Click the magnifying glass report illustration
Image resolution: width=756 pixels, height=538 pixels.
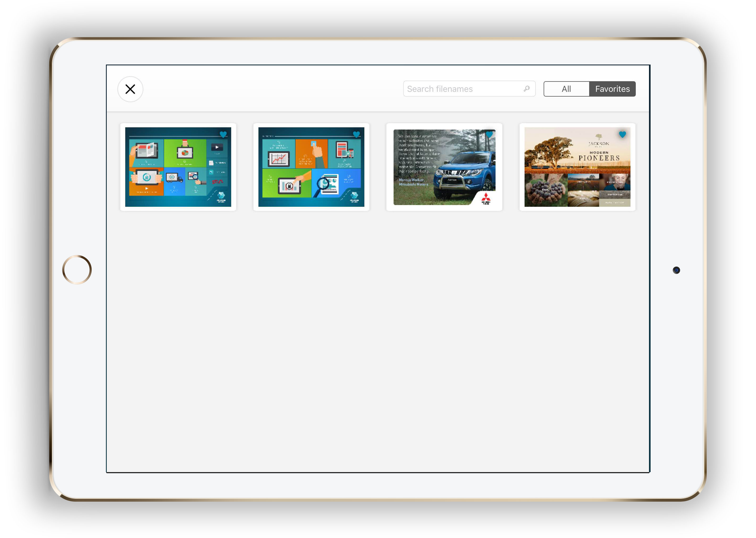tap(327, 184)
